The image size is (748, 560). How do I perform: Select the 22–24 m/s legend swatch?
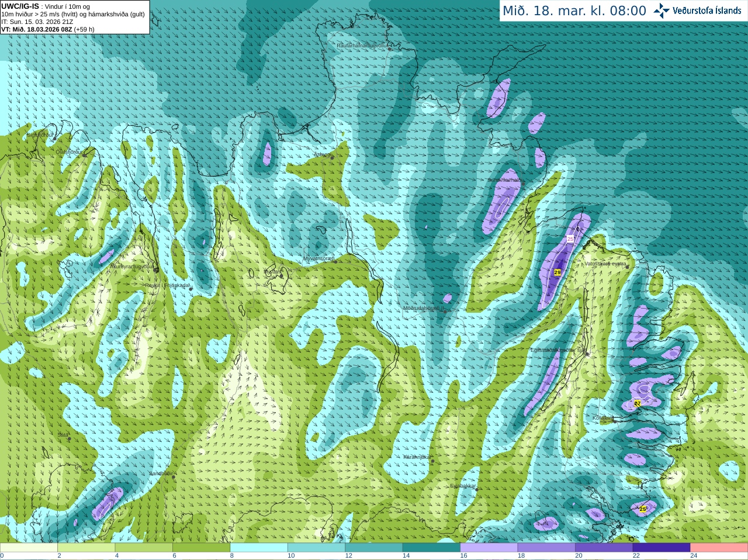pyautogui.click(x=662, y=548)
